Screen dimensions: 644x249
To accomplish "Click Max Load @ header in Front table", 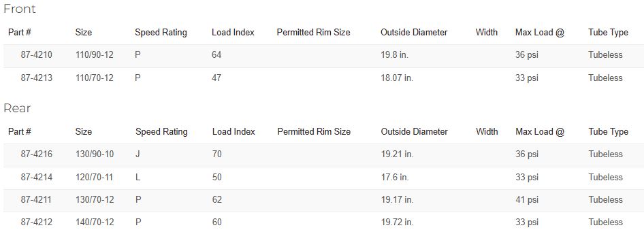I will click(540, 33).
